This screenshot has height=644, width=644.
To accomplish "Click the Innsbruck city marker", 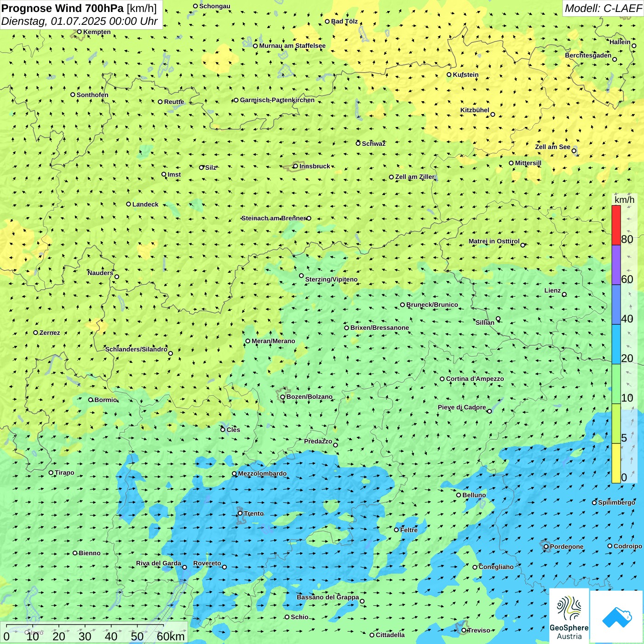I will pos(296,166).
